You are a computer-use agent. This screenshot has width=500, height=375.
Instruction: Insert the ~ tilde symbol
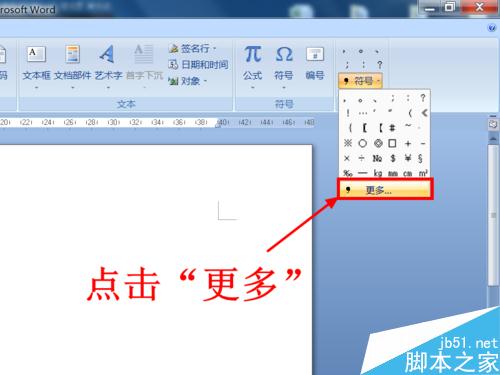[x=408, y=127]
